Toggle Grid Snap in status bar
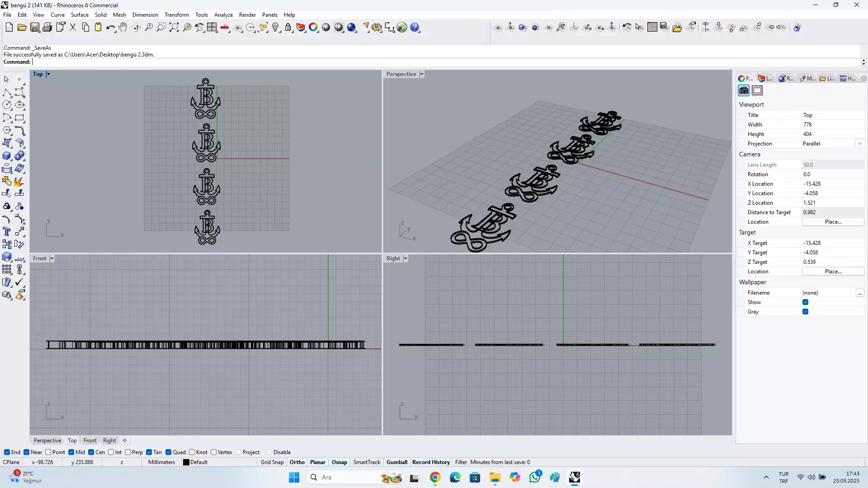868x488 pixels. coord(272,462)
